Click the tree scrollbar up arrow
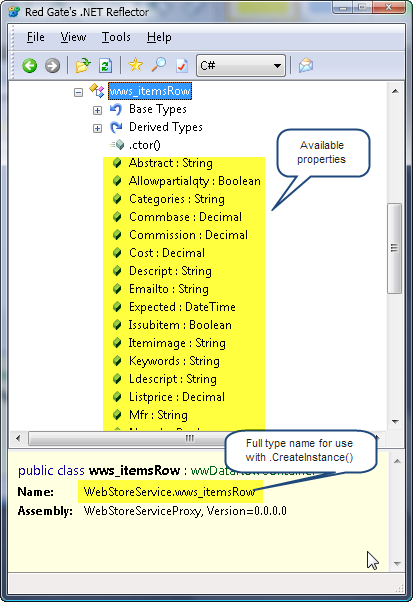Image resolution: width=413 pixels, height=602 pixels. tap(395, 91)
